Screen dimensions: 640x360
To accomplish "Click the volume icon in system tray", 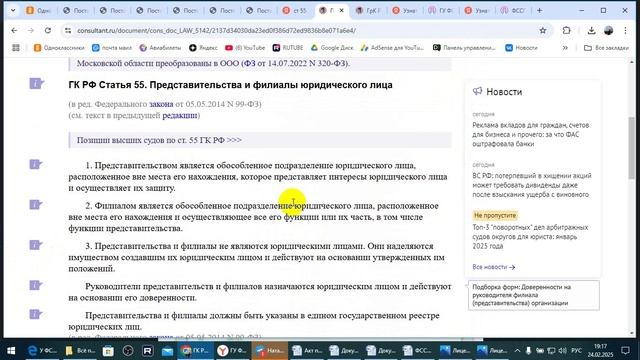I will (562, 351).
